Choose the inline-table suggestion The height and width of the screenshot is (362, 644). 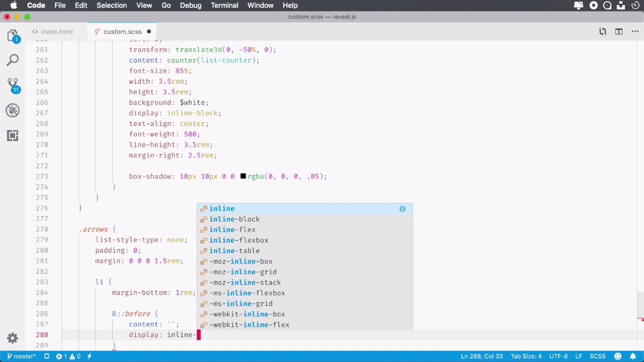304,251
